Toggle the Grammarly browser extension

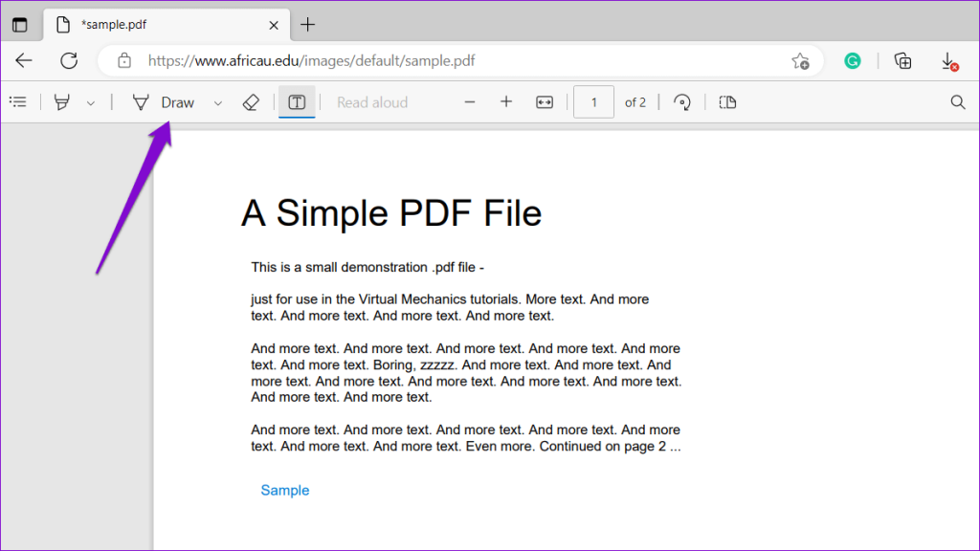[852, 59]
